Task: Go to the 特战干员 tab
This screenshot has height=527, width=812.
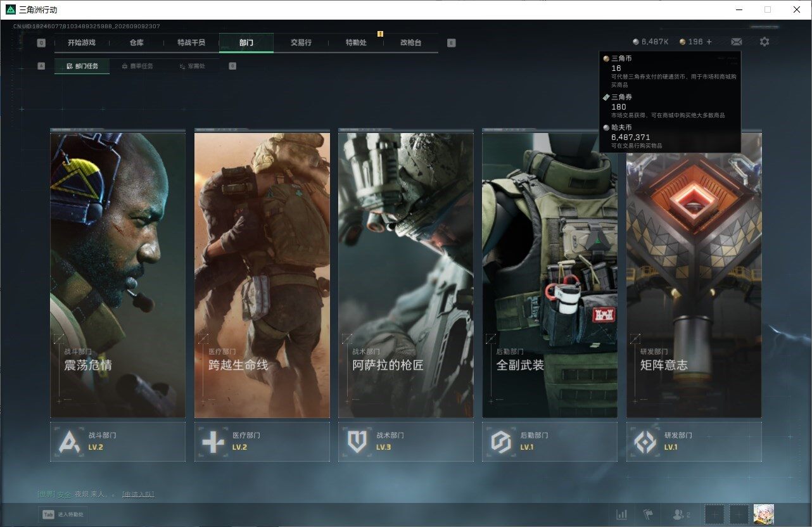Action: (x=191, y=42)
